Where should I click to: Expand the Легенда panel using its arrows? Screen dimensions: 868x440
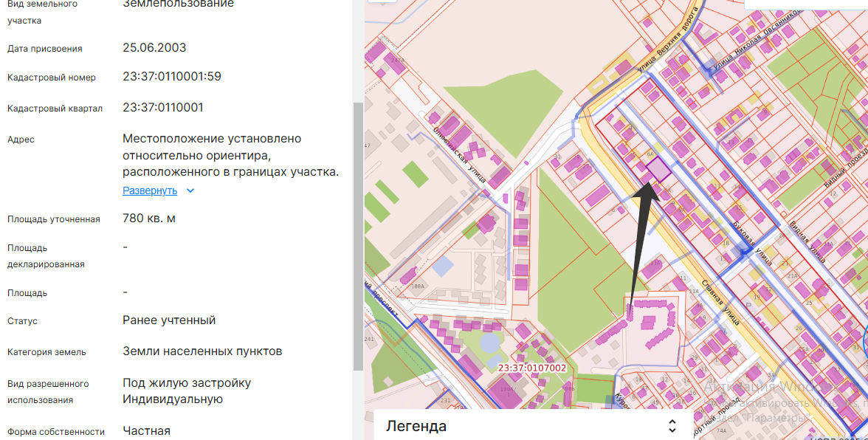coord(672,426)
